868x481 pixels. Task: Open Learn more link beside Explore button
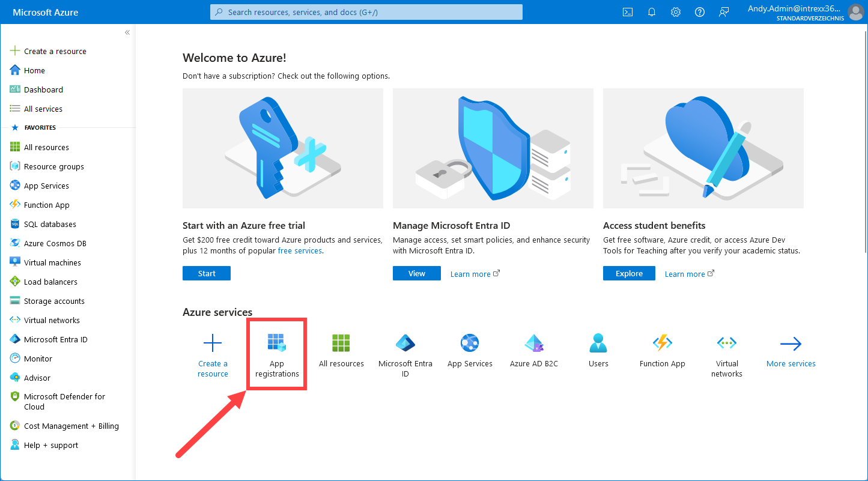click(x=689, y=274)
